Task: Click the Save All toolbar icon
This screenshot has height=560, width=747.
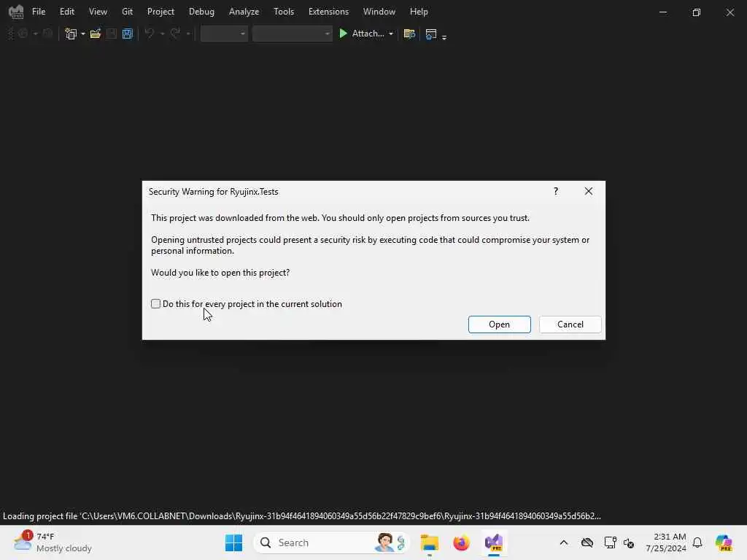Action: pos(127,34)
